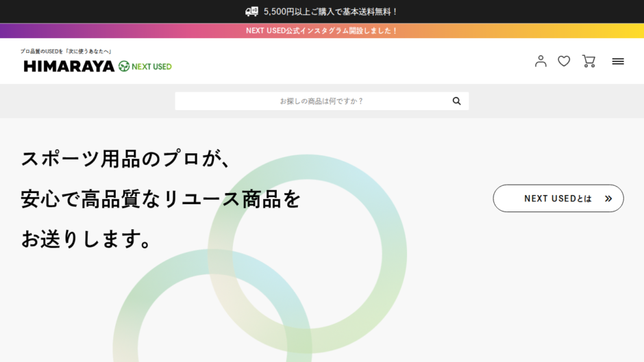Click headline text 安心で高品質なリユース商品を
The image size is (644, 362).
coord(161,198)
